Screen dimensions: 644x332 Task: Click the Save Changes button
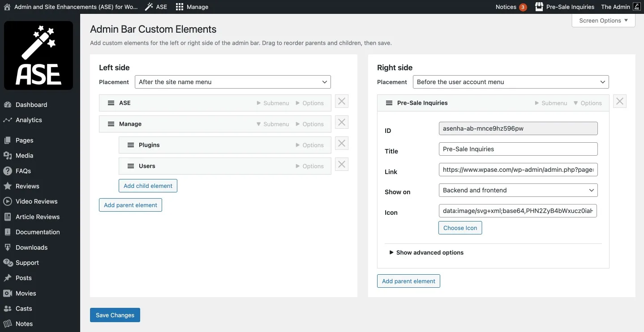(x=115, y=315)
